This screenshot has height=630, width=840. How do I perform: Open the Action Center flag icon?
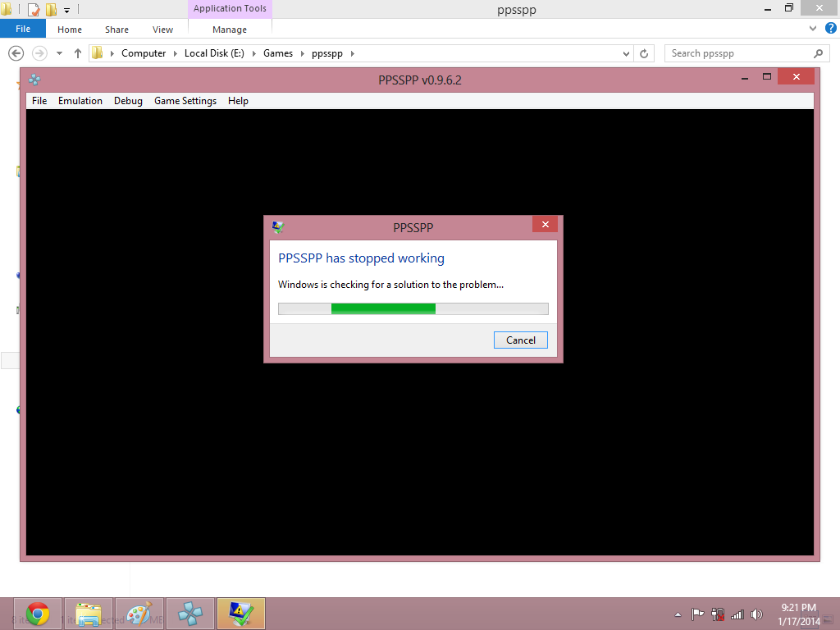click(697, 614)
